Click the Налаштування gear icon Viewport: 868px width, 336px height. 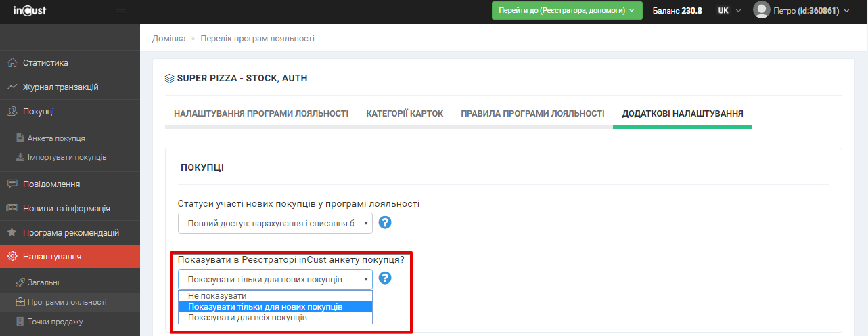point(12,257)
